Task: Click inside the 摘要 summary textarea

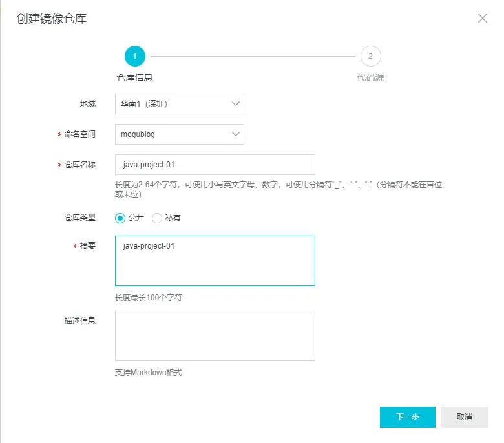Action: (x=215, y=261)
